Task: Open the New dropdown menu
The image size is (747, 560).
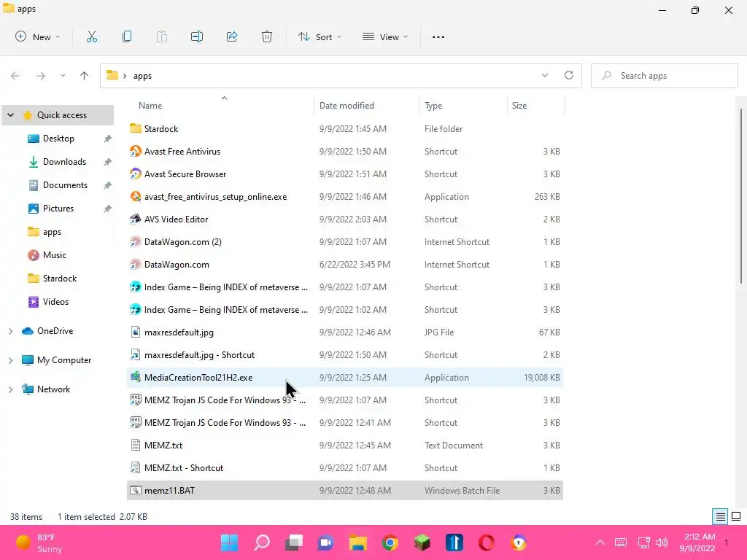Action: click(x=38, y=36)
